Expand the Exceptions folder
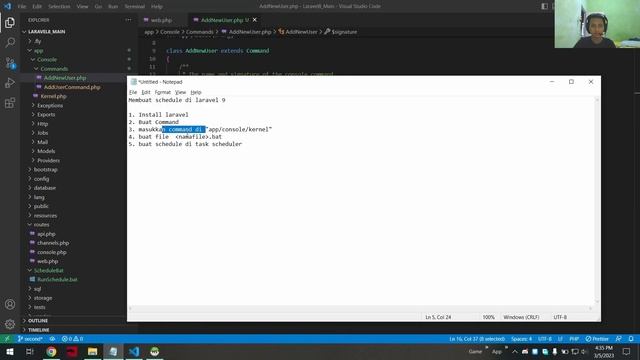The height and width of the screenshot is (360, 640). tap(50, 105)
